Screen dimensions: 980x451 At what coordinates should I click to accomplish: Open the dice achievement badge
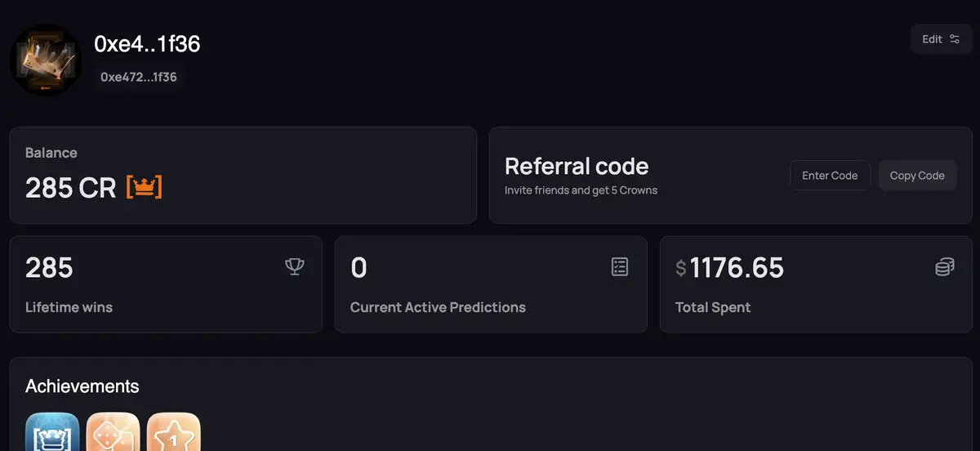pos(113,433)
